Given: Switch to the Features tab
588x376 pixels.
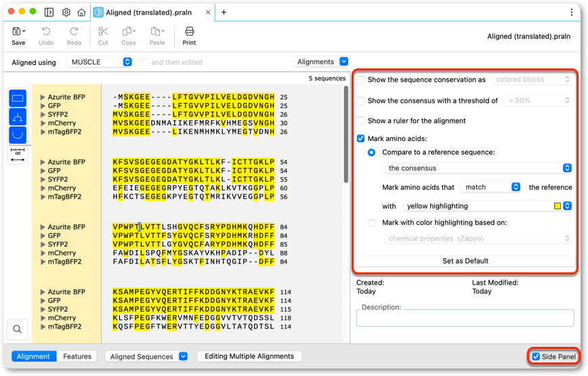Looking at the screenshot, I should [x=77, y=356].
